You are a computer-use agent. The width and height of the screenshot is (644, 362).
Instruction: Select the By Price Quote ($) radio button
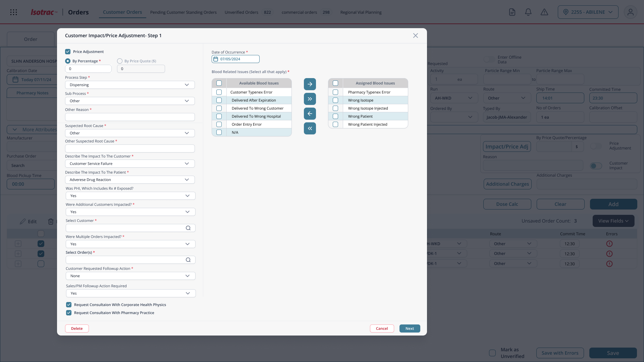coord(120,61)
